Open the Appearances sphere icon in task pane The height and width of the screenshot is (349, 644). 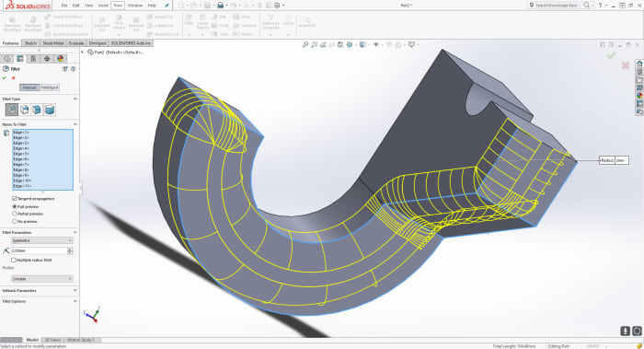click(x=639, y=96)
